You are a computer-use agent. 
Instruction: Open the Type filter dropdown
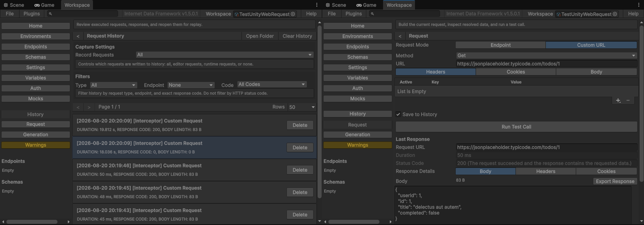pyautogui.click(x=113, y=85)
